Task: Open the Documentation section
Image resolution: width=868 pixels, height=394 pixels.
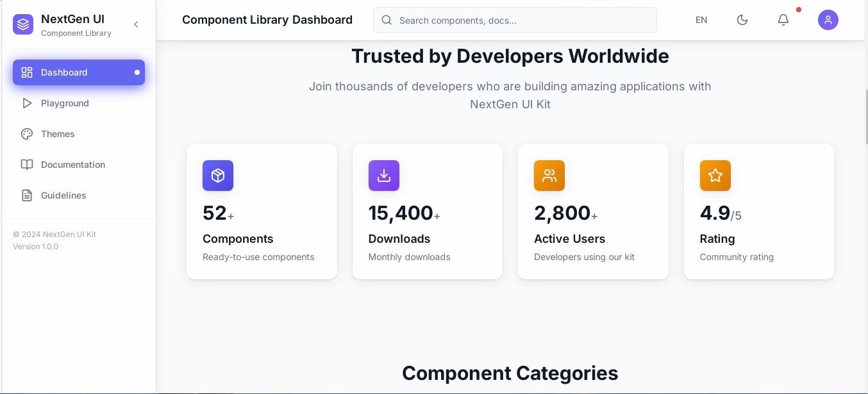Action: click(72, 165)
